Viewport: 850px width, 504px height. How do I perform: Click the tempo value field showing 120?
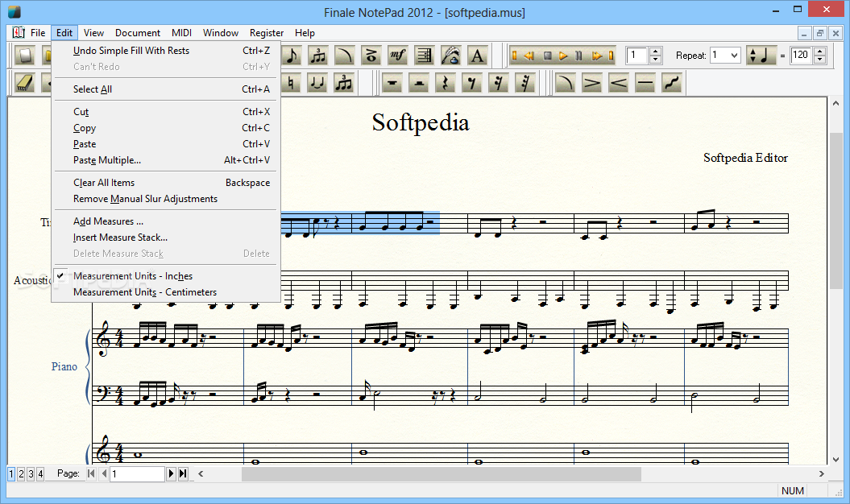pos(801,56)
